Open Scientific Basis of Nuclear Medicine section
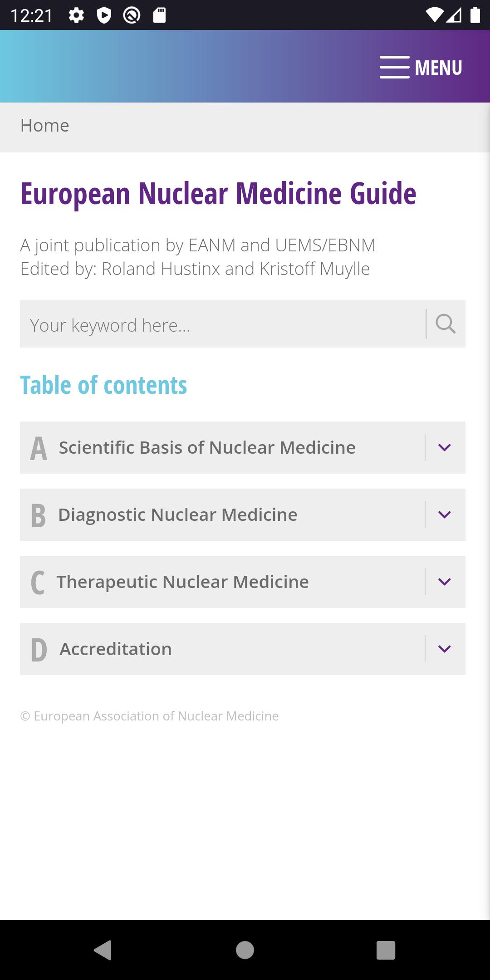The width and height of the screenshot is (490, 980). [x=207, y=447]
